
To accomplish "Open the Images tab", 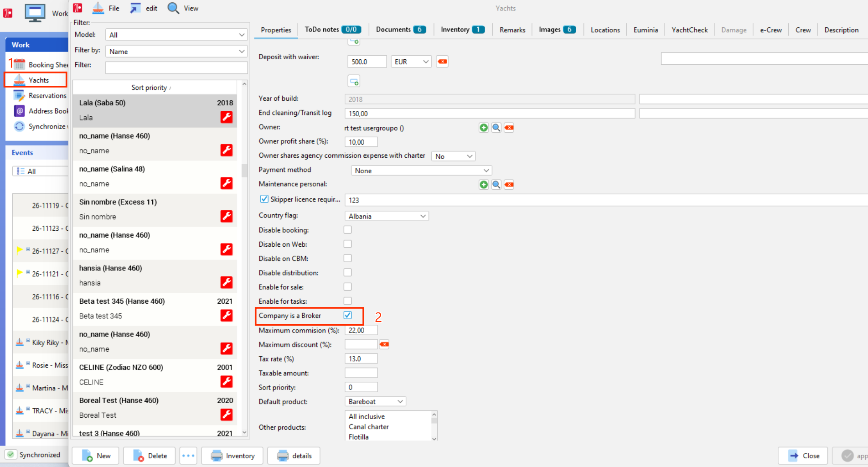I will coord(557,30).
